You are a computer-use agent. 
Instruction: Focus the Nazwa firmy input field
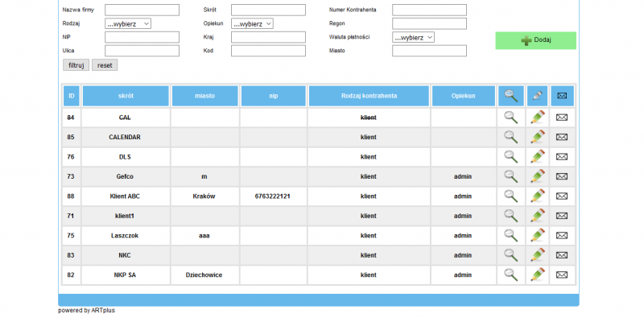pos(142,10)
